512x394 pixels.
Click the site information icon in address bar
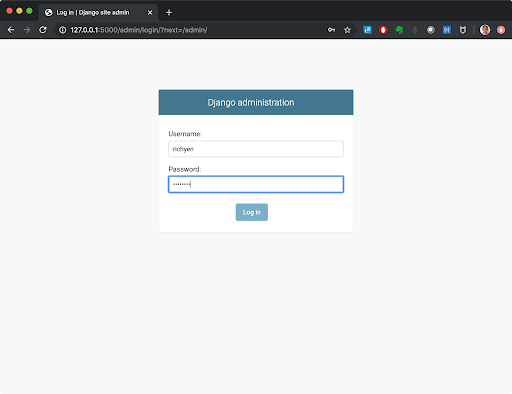point(62,30)
